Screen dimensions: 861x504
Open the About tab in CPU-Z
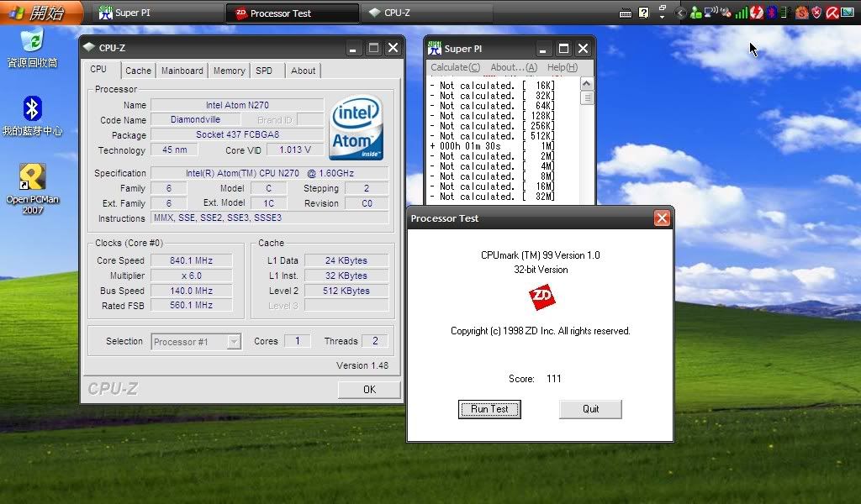pos(303,71)
